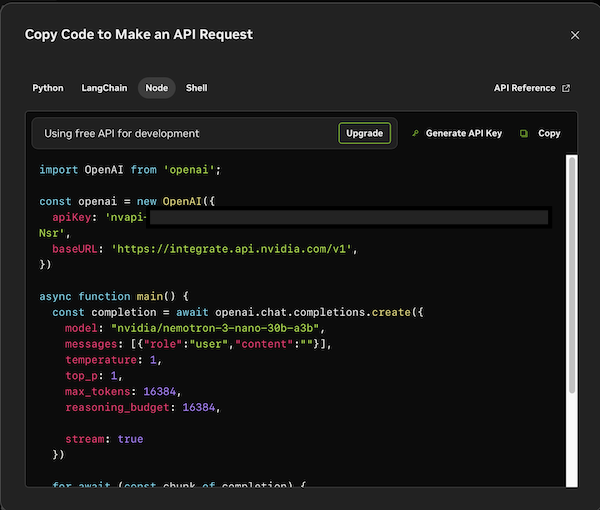
Task: Click the 'max_tokens: 16384' line
Action: [x=123, y=391]
